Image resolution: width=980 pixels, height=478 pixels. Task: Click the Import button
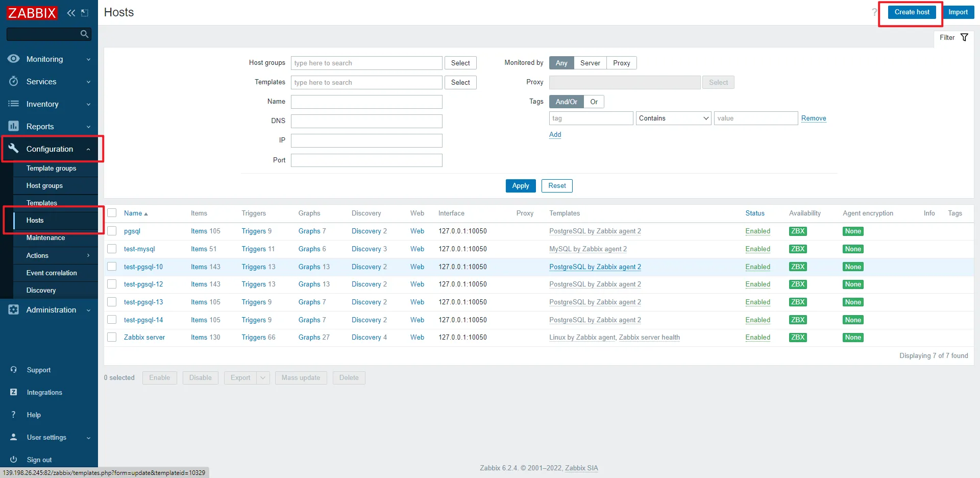pyautogui.click(x=958, y=12)
